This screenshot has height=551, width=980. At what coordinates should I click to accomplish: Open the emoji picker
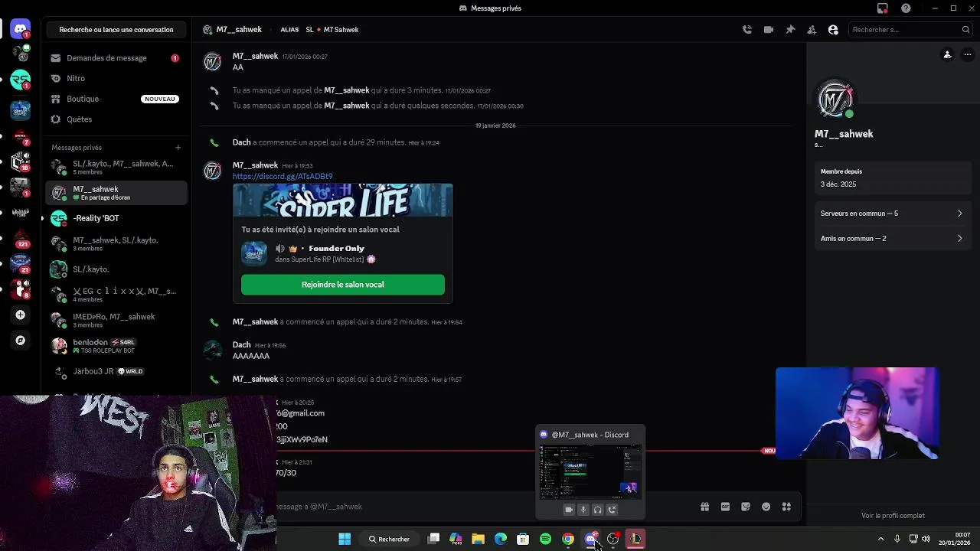click(766, 507)
